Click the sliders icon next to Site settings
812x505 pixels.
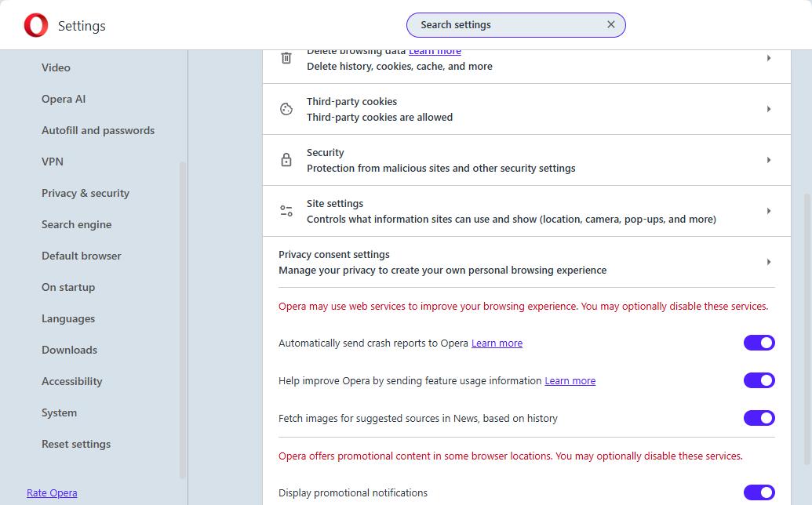286,211
